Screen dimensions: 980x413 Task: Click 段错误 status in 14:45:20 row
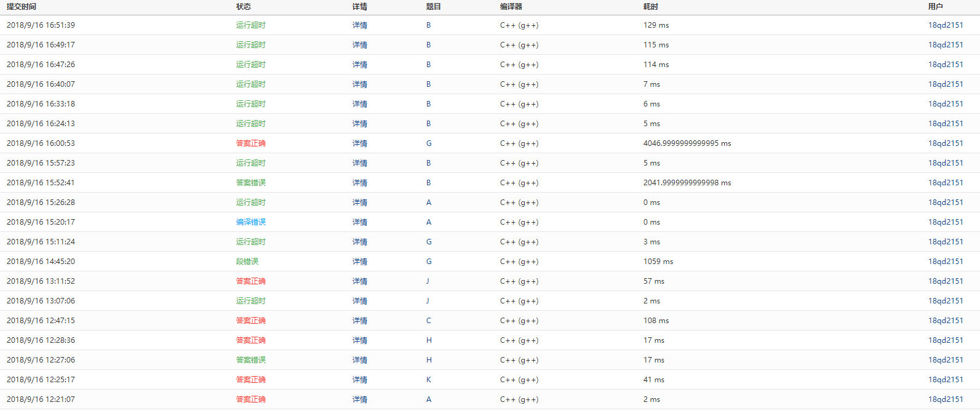click(x=247, y=262)
